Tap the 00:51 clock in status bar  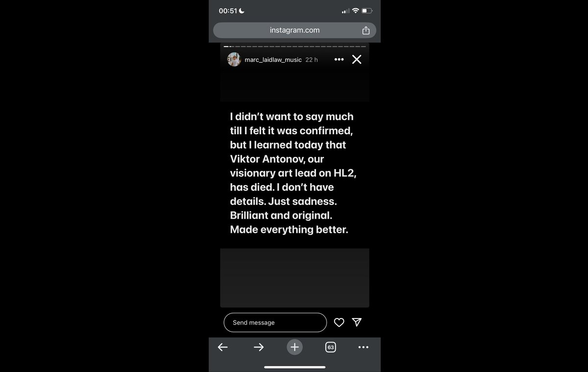coord(228,11)
